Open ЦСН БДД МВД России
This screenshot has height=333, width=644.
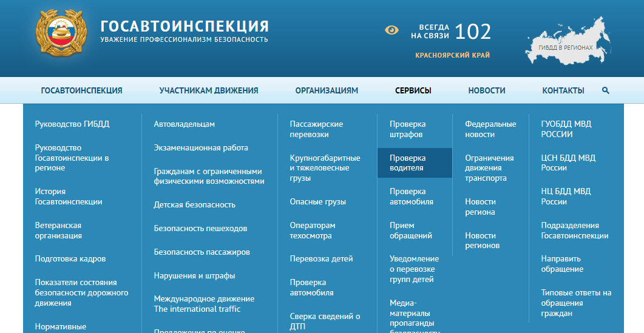[x=568, y=163]
